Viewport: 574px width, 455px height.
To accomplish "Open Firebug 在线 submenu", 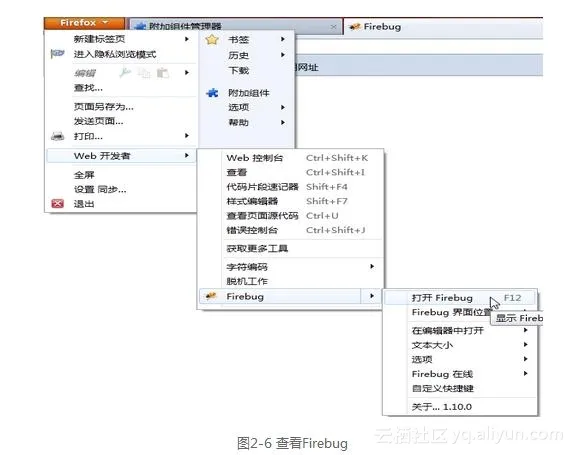I will coord(461,374).
